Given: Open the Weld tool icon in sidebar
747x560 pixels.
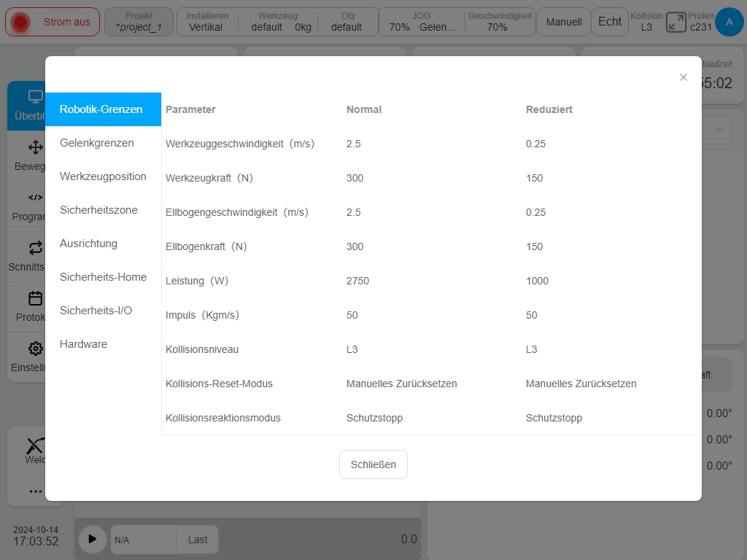Looking at the screenshot, I should point(35,446).
